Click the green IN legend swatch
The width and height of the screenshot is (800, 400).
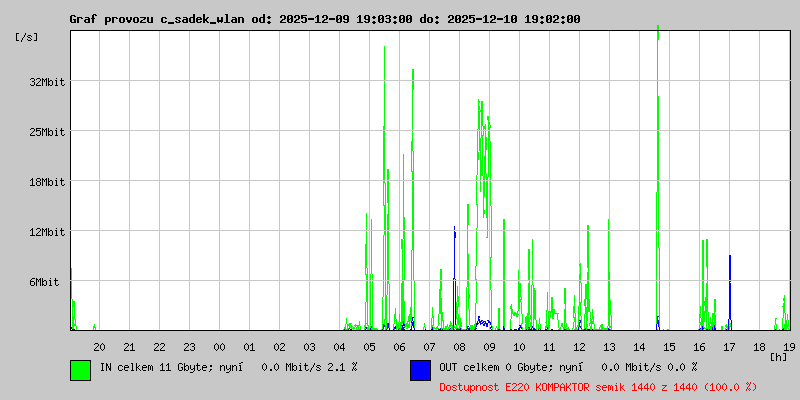(81, 370)
